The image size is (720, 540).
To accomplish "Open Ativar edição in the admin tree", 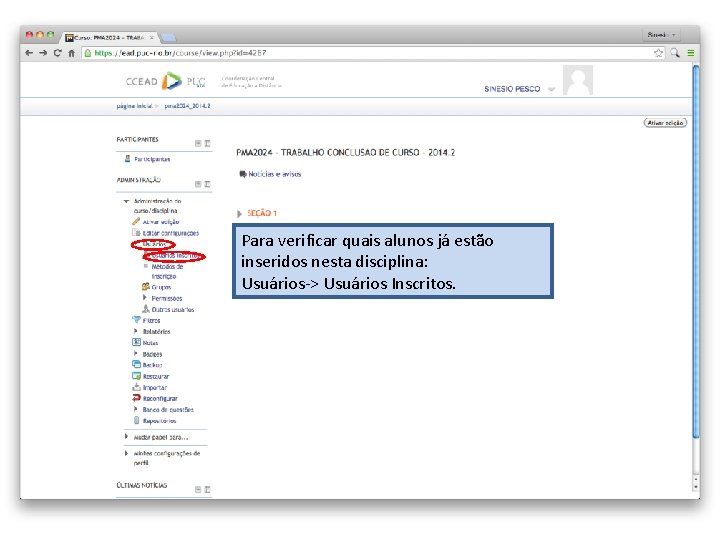I will (161, 222).
